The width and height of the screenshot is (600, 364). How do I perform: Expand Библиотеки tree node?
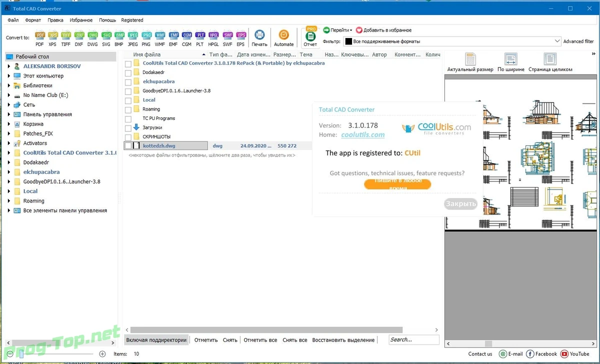(x=9, y=85)
